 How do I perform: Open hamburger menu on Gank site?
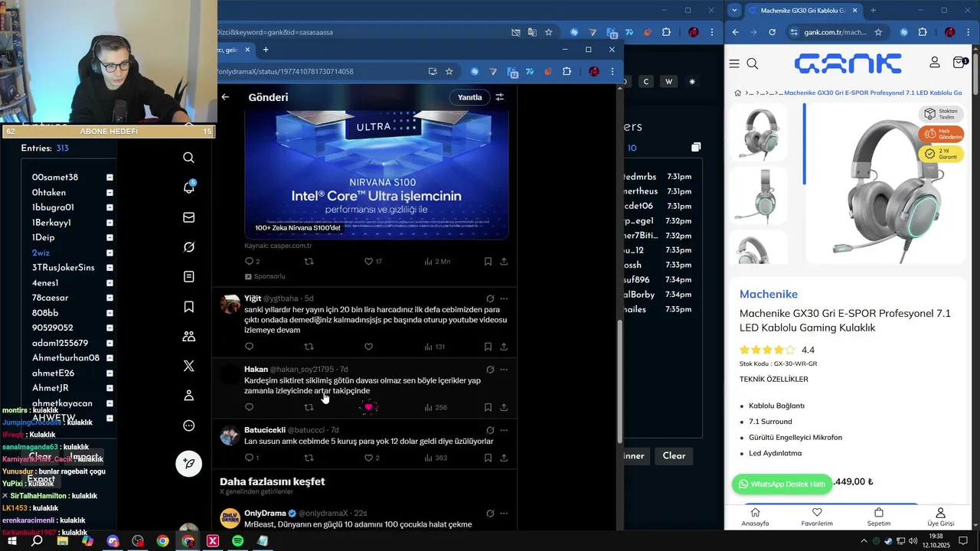click(x=734, y=64)
